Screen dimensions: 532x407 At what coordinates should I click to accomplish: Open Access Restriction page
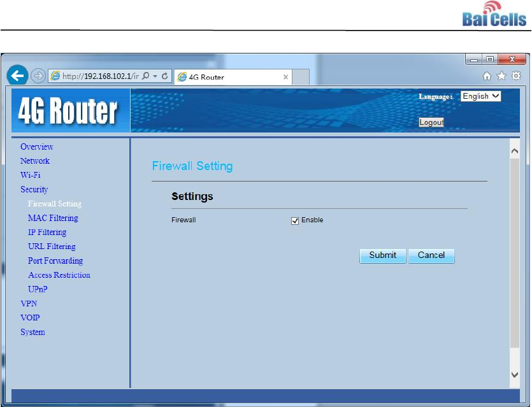[x=59, y=275]
